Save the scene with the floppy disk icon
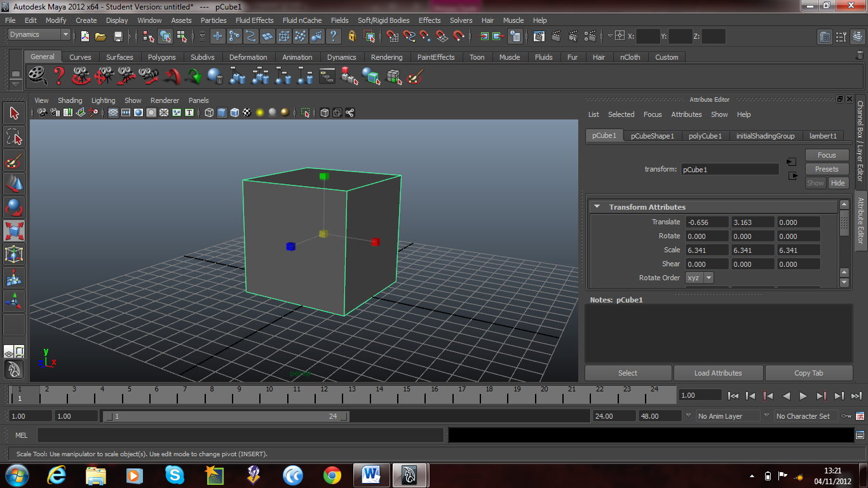The width and height of the screenshot is (868, 488). (118, 36)
